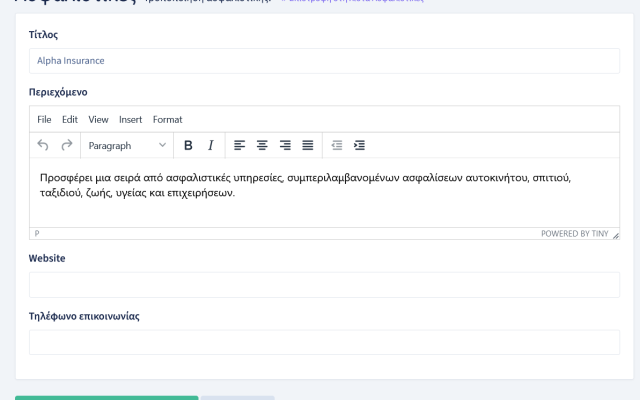This screenshot has width=640, height=400.
Task: Click the Powered by Tiny link
Action: click(575, 234)
